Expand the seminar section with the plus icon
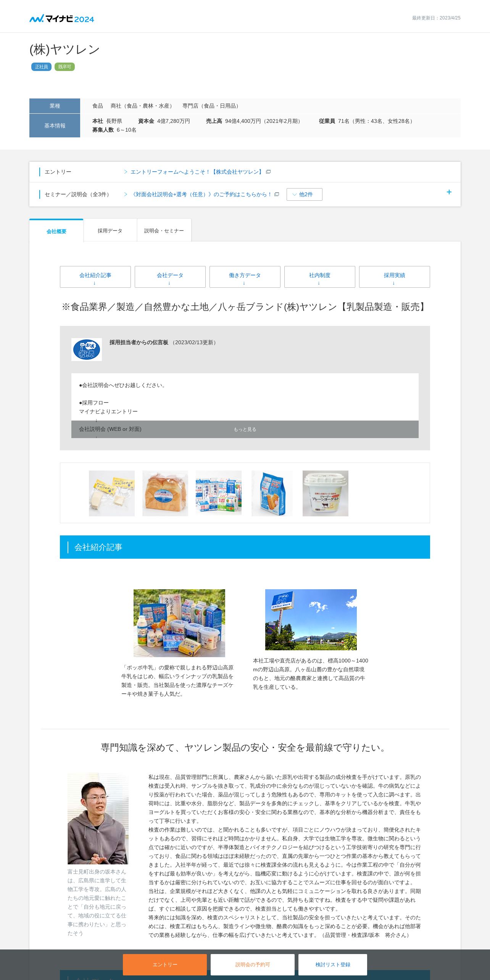 (449, 192)
